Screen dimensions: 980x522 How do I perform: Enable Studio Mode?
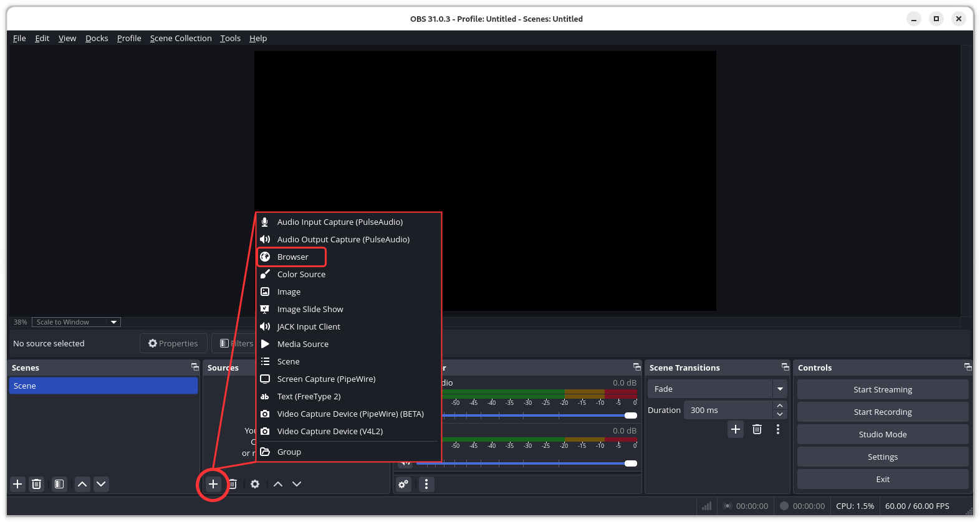click(x=883, y=434)
